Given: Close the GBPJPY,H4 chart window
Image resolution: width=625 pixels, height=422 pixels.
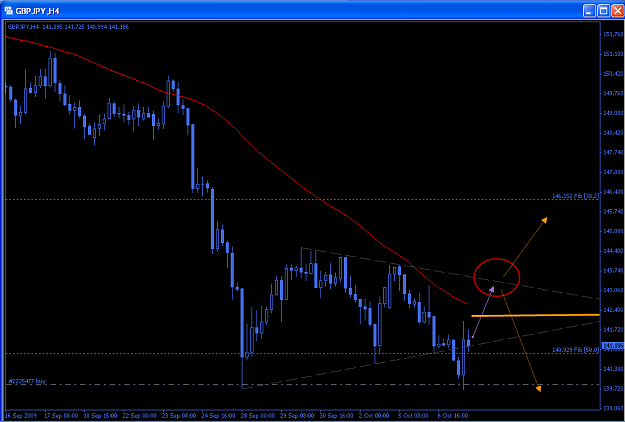Looking at the screenshot, I should [617, 11].
